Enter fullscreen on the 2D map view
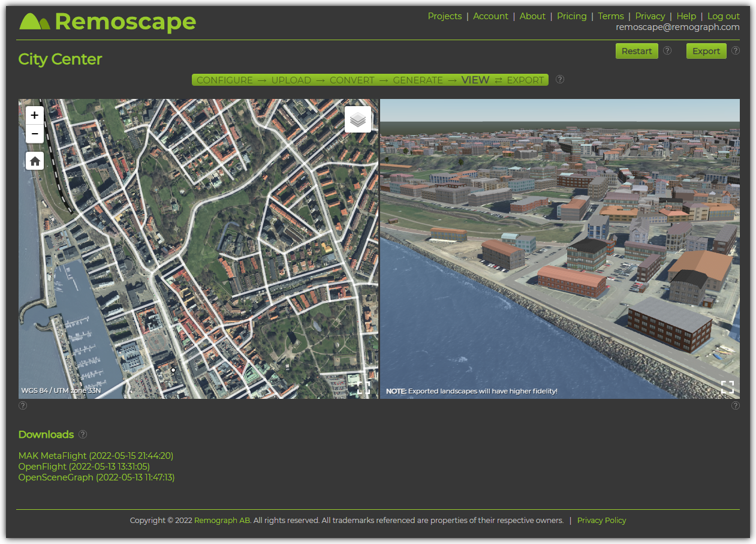This screenshot has height=544, width=756. coord(363,387)
